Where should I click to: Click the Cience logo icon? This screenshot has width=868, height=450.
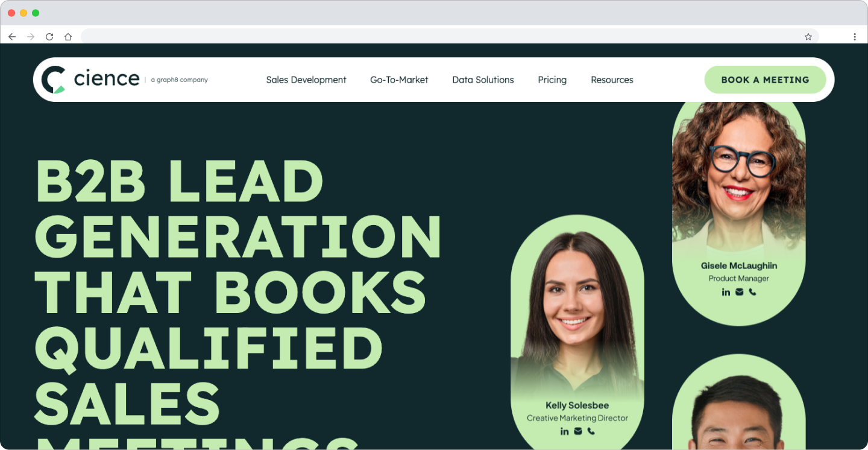pos(53,80)
